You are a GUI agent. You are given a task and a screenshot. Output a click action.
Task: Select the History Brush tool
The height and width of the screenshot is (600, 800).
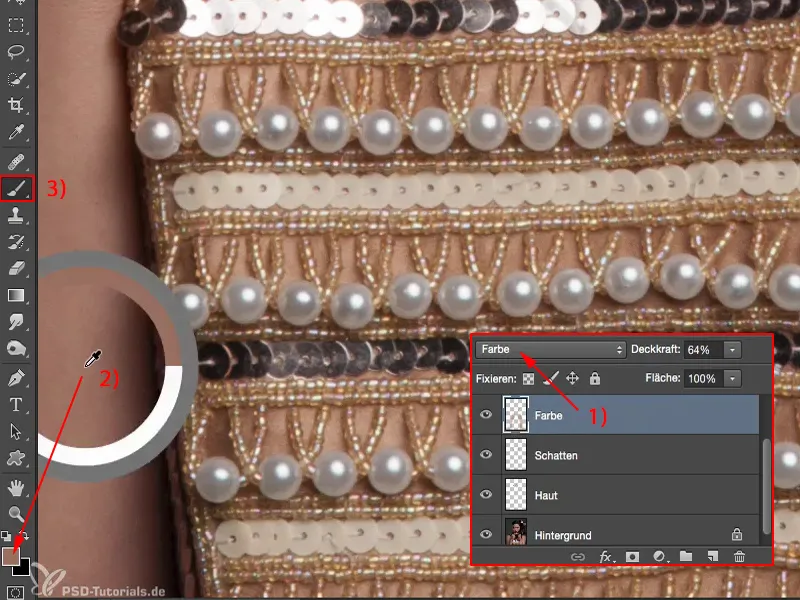pyautogui.click(x=16, y=242)
